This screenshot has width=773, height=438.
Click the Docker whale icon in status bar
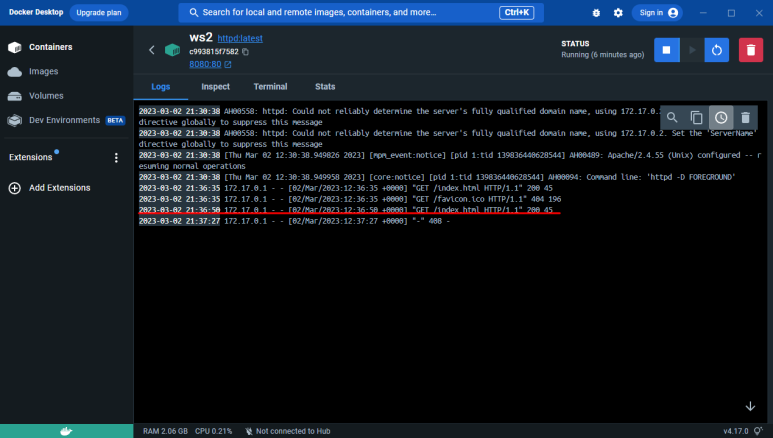click(67, 432)
